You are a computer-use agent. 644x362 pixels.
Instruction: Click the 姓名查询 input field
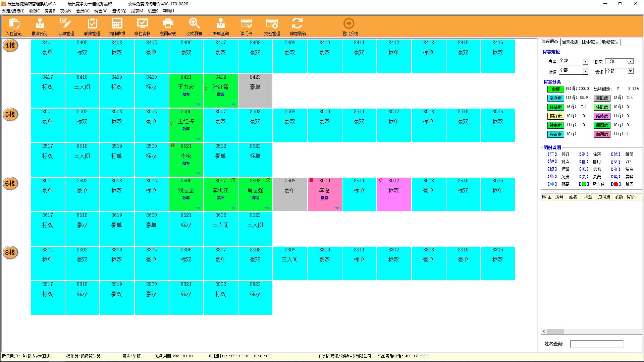pos(596,344)
